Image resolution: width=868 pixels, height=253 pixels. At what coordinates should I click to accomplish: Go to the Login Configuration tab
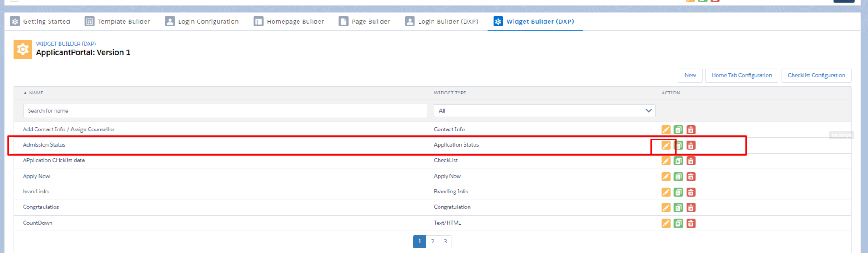[x=202, y=21]
